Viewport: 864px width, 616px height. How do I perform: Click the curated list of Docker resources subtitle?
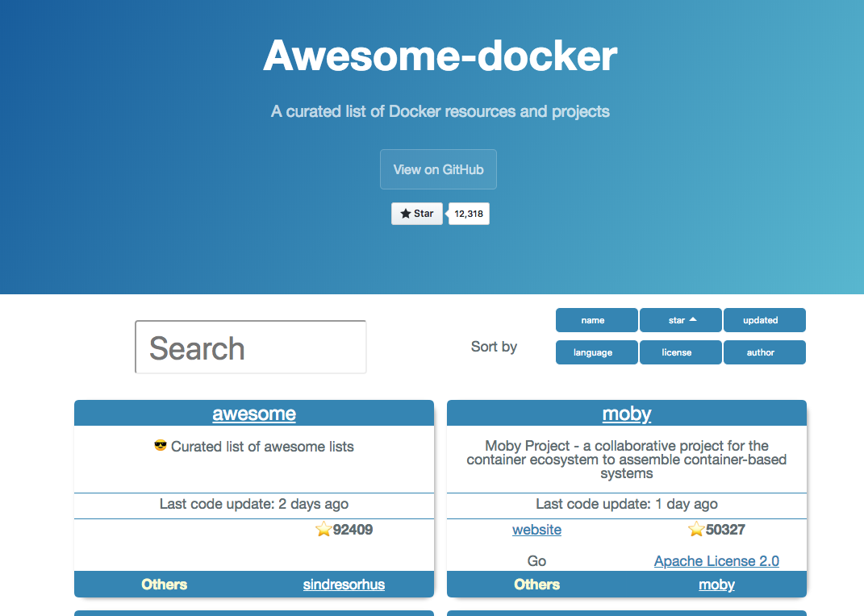click(440, 112)
